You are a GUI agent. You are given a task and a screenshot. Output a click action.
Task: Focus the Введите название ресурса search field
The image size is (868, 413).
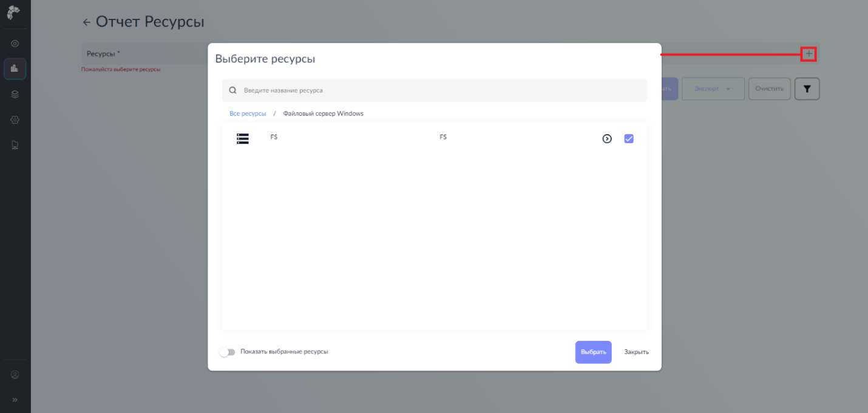pos(435,90)
